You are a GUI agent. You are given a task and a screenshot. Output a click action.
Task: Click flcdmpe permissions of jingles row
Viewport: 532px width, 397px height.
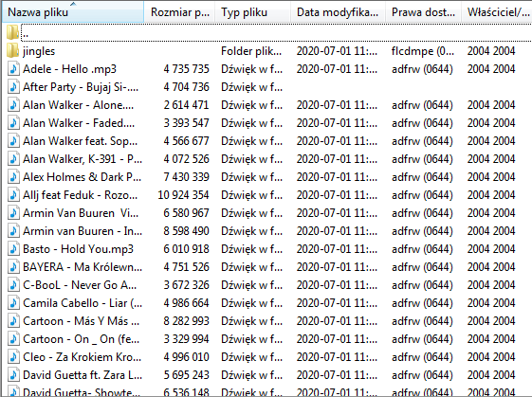tap(422, 51)
